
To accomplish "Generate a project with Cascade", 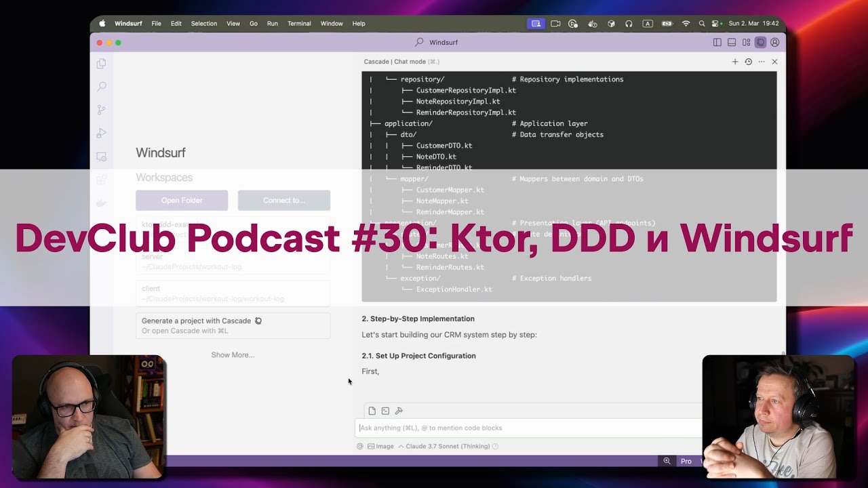I will click(x=233, y=325).
